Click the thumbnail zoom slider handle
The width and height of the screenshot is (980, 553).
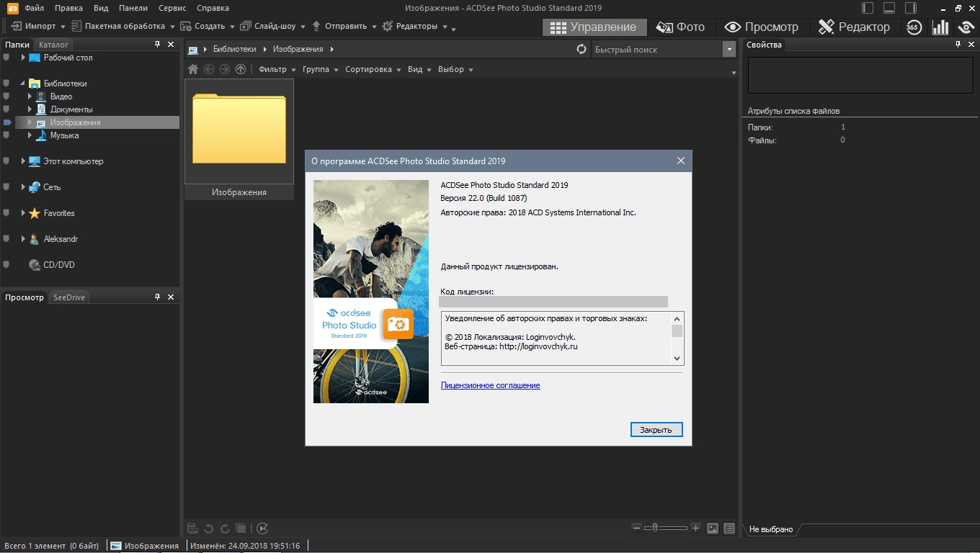coord(655,528)
